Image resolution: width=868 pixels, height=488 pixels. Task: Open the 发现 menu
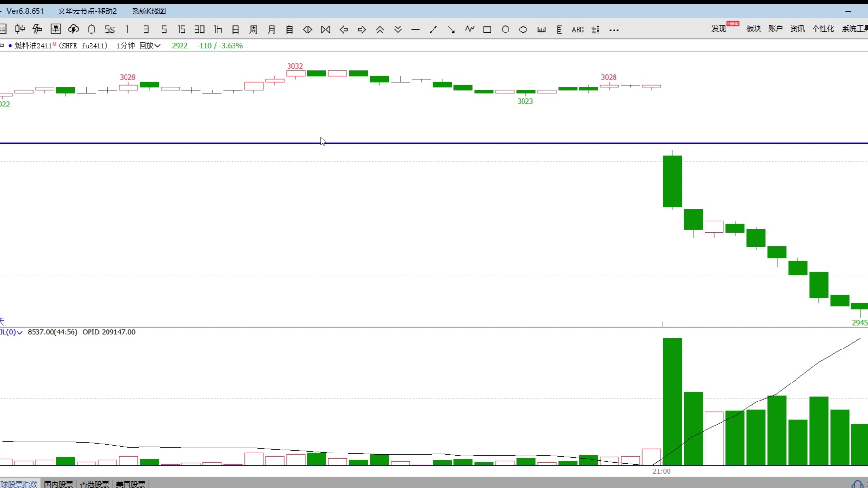719,29
